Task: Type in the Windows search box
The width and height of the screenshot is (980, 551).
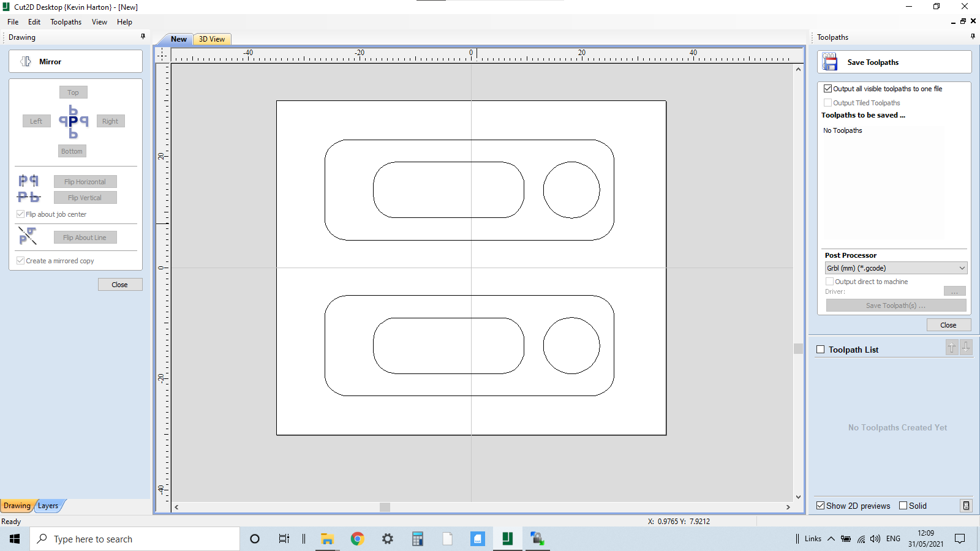Action: pyautogui.click(x=135, y=539)
